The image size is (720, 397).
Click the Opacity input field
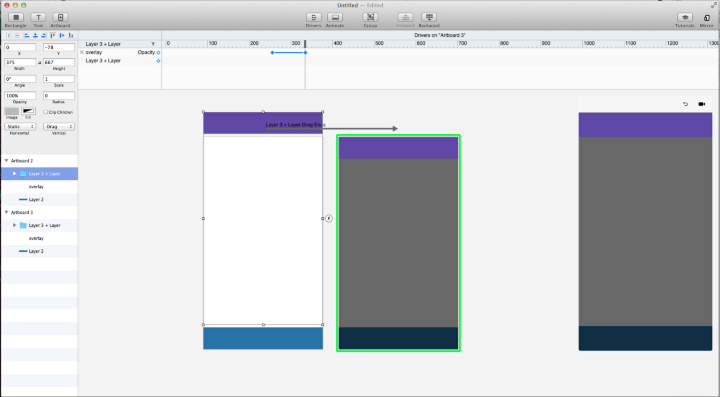(20, 95)
